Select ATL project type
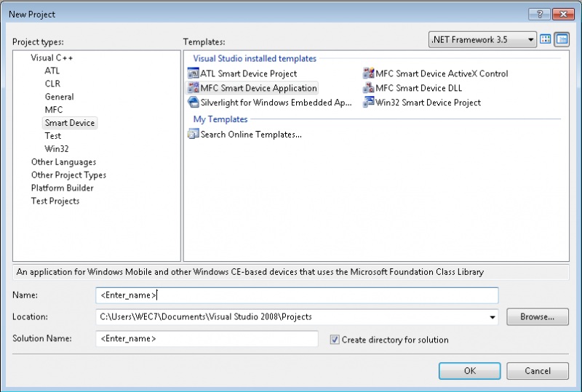The width and height of the screenshot is (582, 392). [x=52, y=71]
